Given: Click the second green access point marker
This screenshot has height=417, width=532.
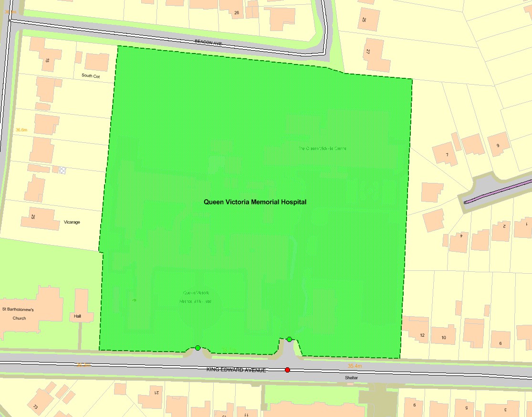Looking at the screenshot, I should [289, 339].
